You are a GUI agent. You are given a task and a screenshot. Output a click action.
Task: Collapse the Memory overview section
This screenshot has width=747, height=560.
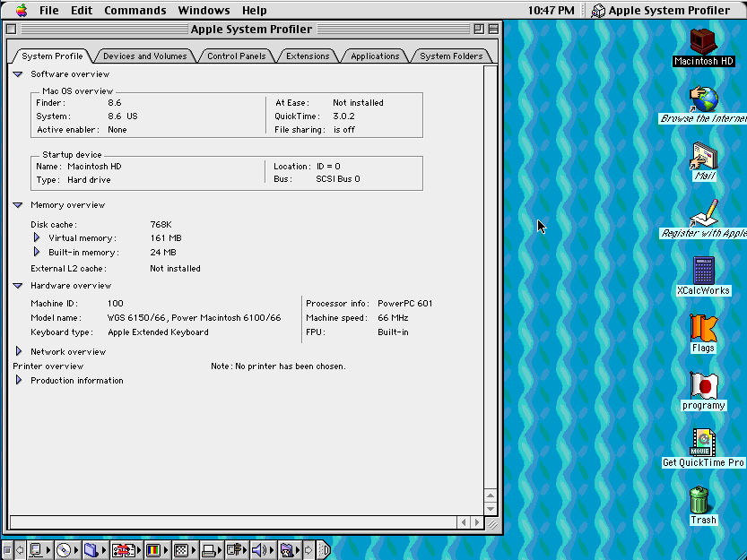(x=18, y=205)
